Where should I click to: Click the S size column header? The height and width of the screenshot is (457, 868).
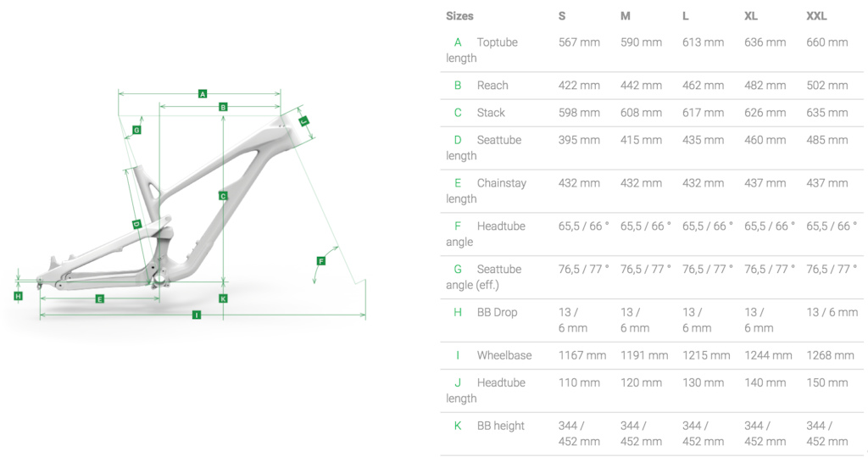pyautogui.click(x=563, y=16)
